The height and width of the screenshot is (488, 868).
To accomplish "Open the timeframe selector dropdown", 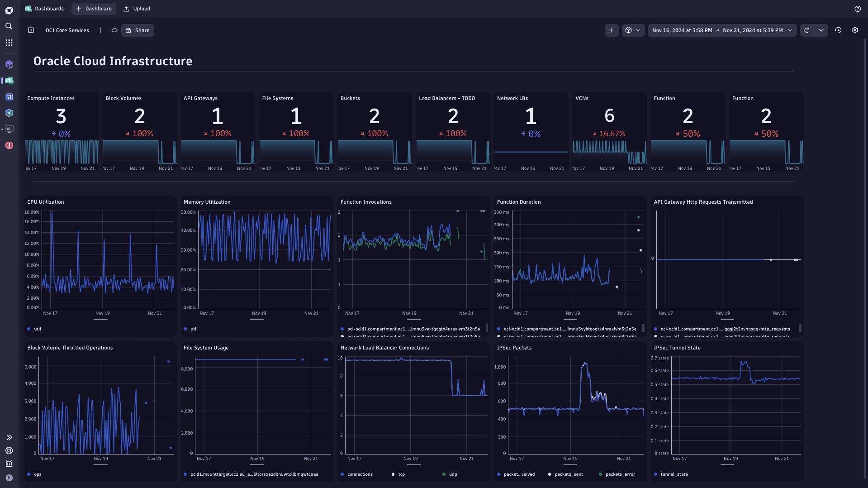I will 722,30.
